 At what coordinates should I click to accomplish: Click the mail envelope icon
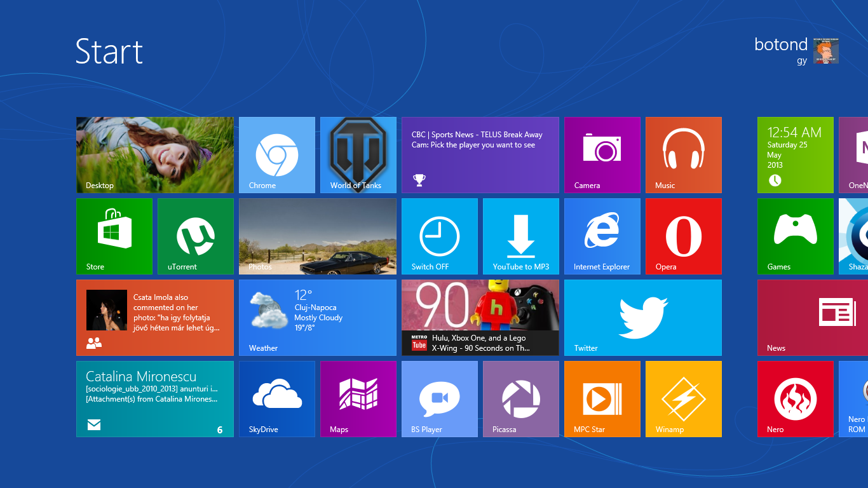tap(94, 424)
